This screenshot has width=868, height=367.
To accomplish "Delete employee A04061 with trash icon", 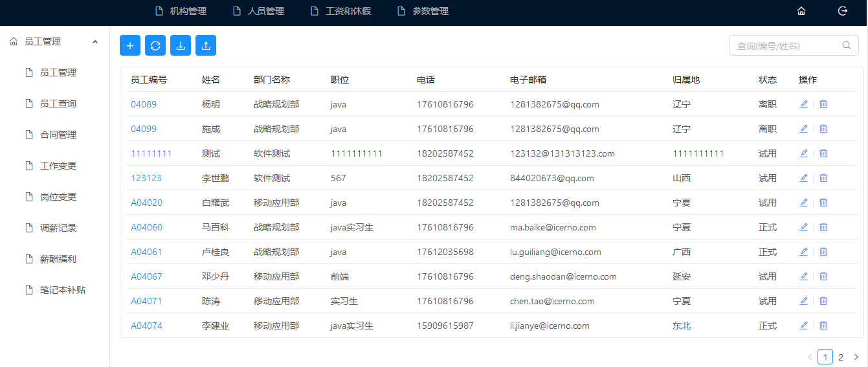I will [x=823, y=251].
